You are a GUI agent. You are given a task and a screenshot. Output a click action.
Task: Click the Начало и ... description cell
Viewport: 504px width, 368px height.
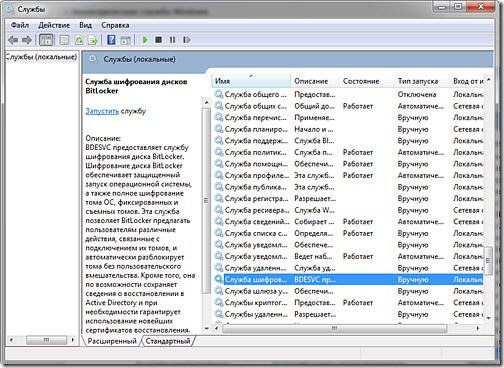(314, 129)
